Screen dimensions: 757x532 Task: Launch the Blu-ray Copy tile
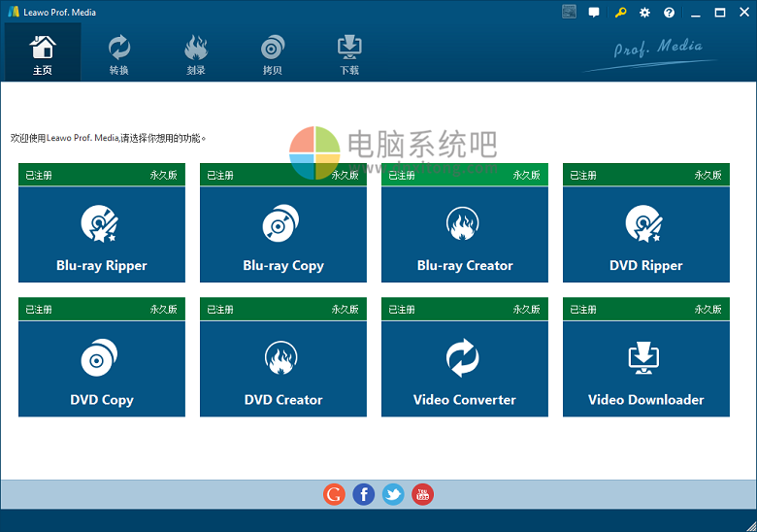click(x=283, y=234)
